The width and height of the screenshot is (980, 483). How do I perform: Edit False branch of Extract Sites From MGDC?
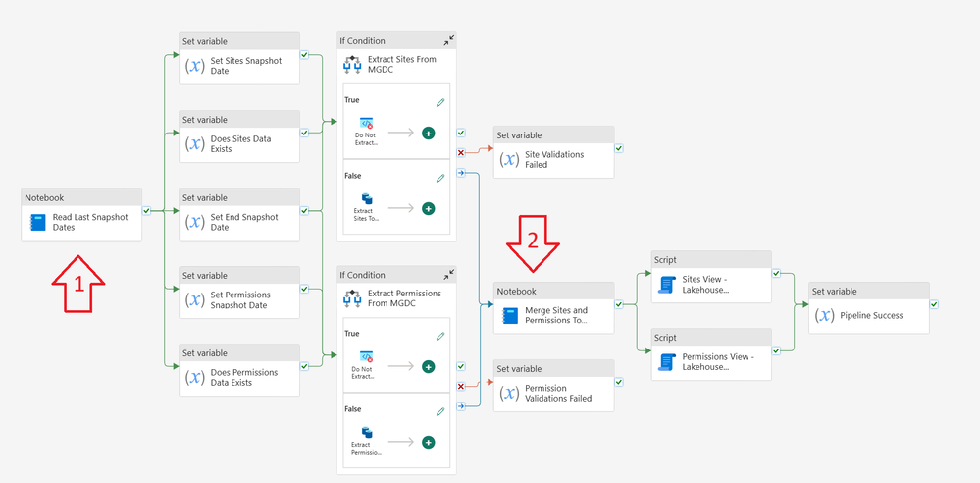click(x=440, y=179)
